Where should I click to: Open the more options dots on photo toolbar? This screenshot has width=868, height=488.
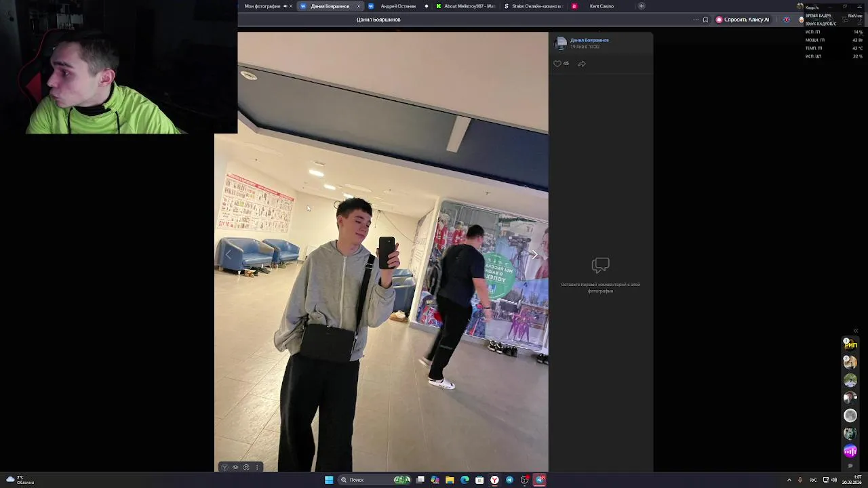(x=257, y=467)
